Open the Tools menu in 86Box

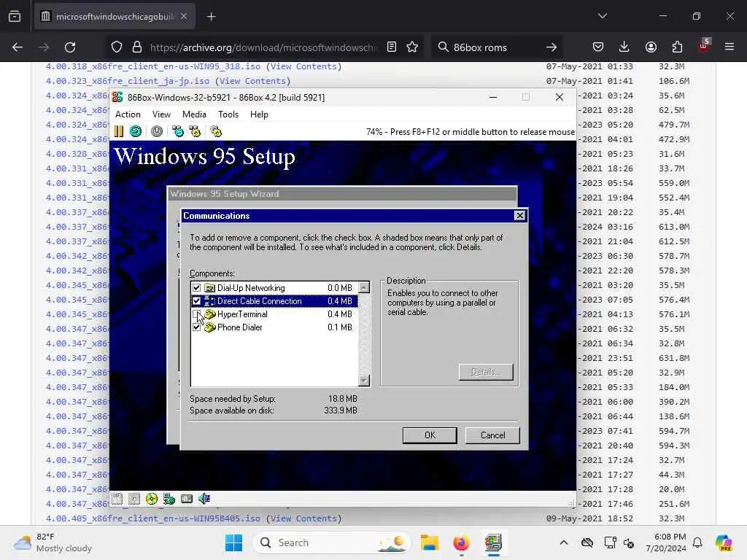228,114
